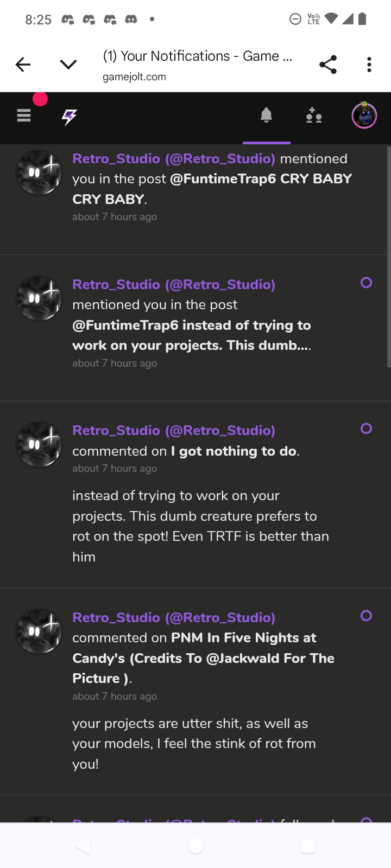Open the 'I got nothing to do' post
The height and width of the screenshot is (868, 391).
(x=234, y=451)
